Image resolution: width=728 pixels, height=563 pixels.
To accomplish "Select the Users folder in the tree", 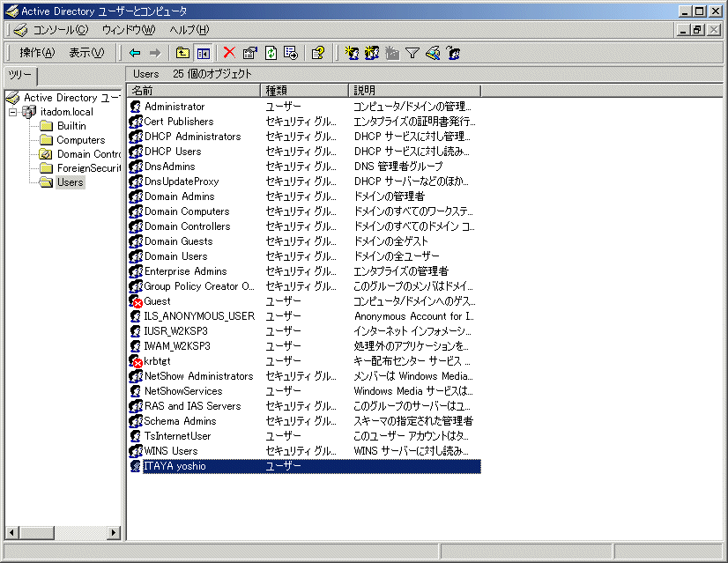I will click(x=71, y=182).
